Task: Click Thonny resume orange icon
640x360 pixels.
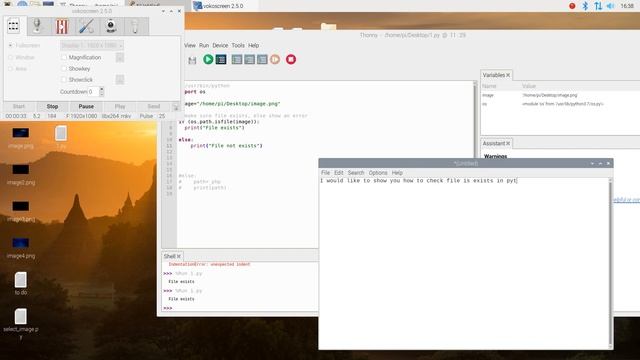Action: click(x=275, y=60)
